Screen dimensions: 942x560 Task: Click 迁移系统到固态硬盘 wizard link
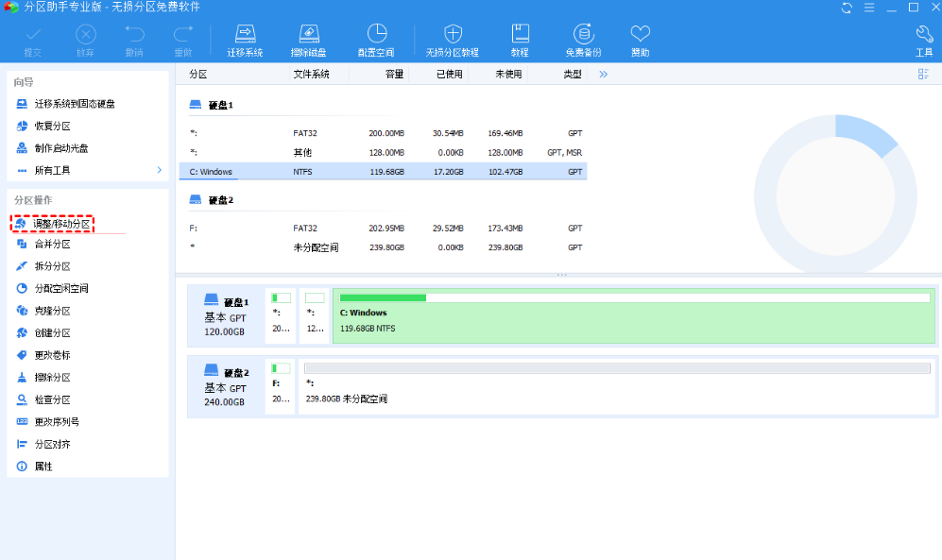[x=75, y=104]
